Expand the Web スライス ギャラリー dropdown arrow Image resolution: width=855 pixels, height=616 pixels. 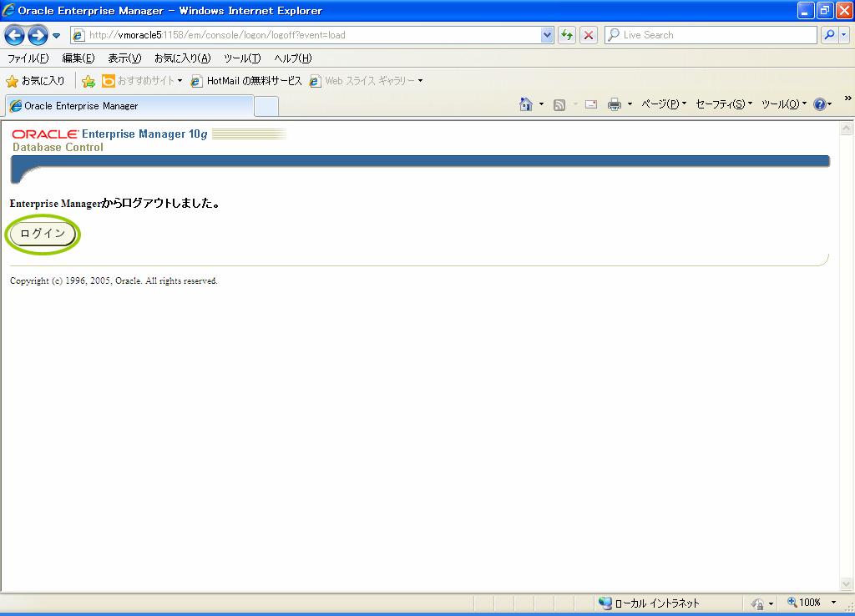pos(421,81)
